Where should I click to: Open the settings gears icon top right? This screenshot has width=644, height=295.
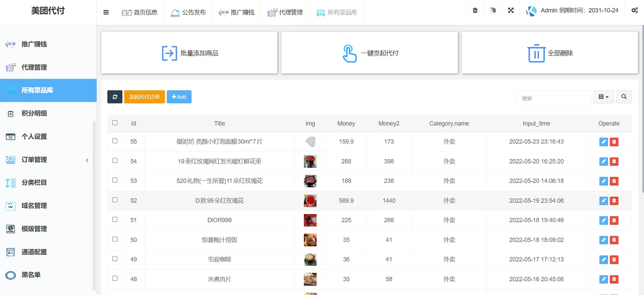tap(635, 10)
